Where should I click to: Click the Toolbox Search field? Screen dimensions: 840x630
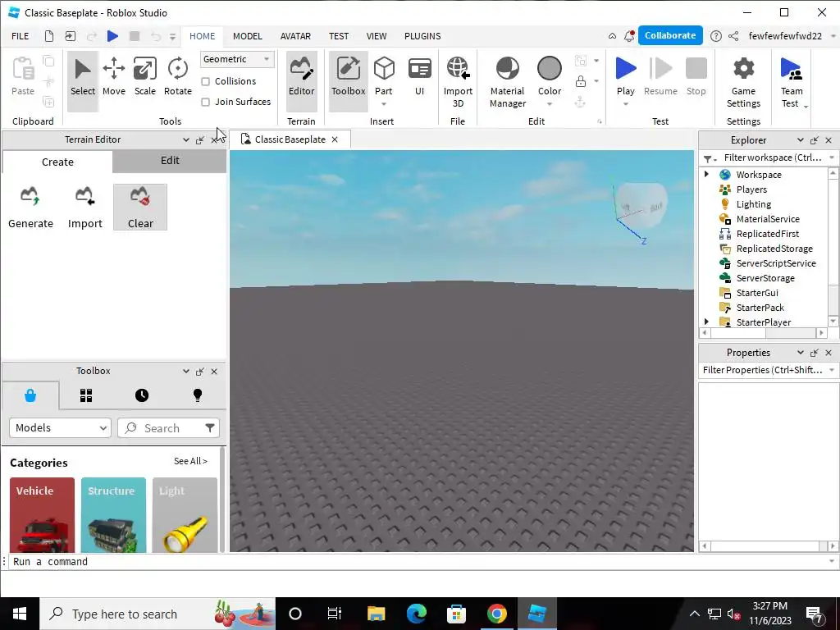click(162, 427)
